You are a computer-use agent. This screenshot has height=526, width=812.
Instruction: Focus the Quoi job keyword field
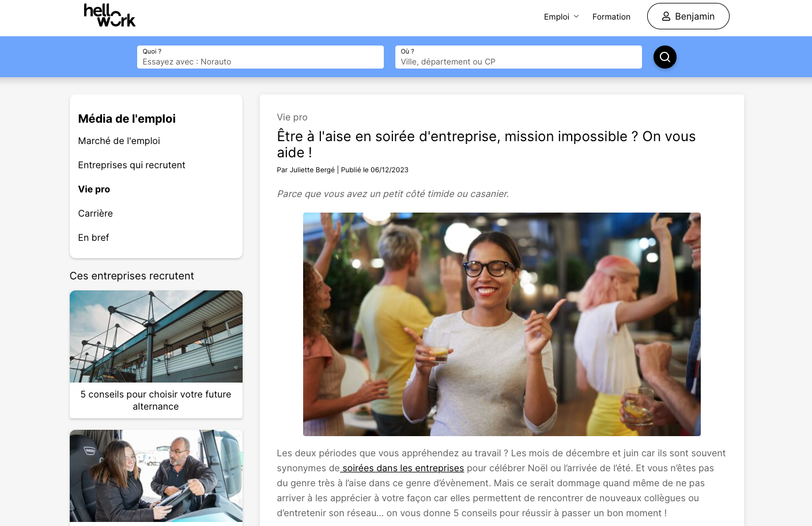pyautogui.click(x=260, y=57)
